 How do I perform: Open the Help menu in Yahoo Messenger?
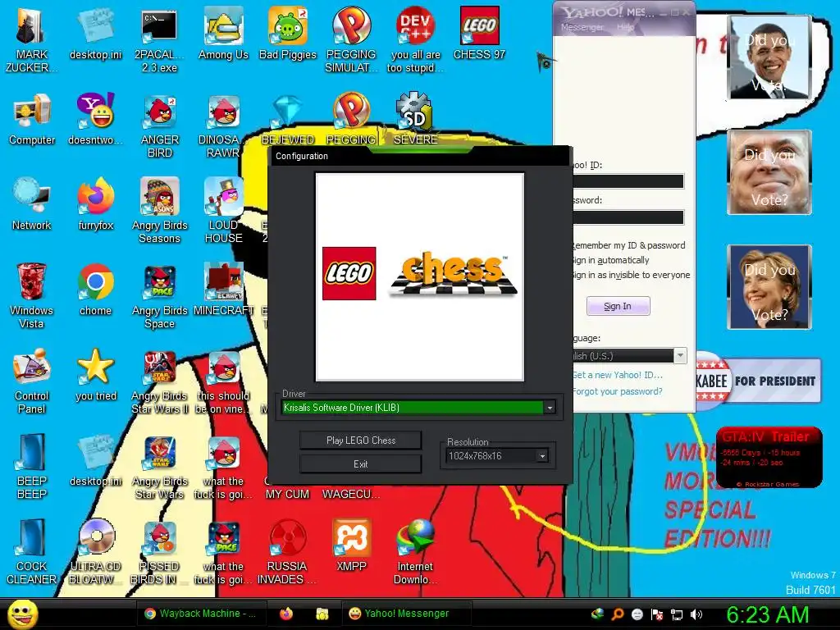(625, 27)
